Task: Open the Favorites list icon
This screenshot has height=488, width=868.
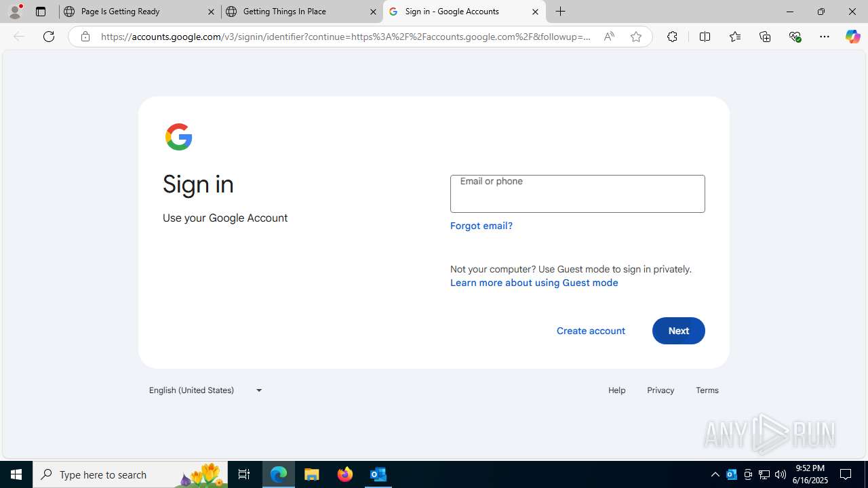Action: coord(735,37)
